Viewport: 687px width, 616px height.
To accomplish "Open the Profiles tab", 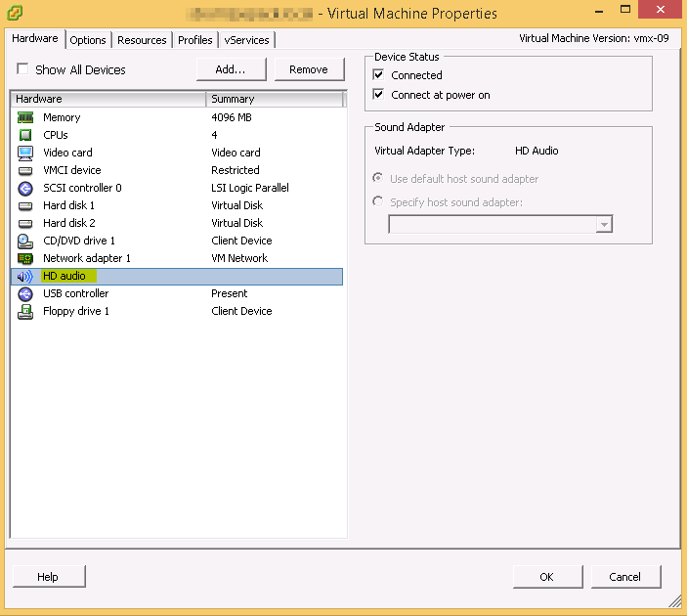I will tap(195, 40).
